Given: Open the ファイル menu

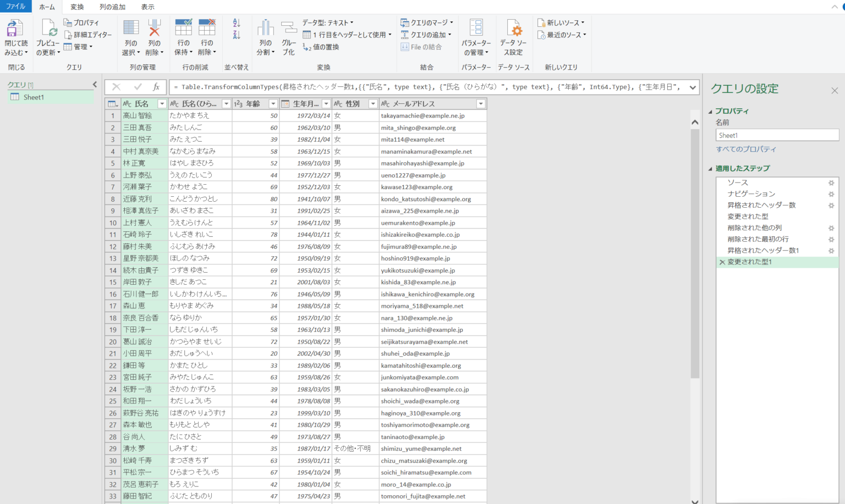Looking at the screenshot, I should click(16, 7).
